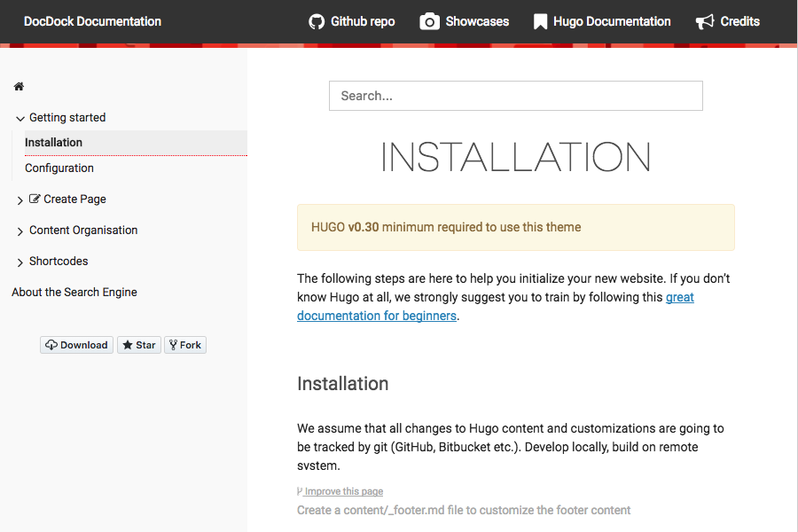Click the GitHub octocat icon
The width and height of the screenshot is (798, 532).
coord(317,21)
